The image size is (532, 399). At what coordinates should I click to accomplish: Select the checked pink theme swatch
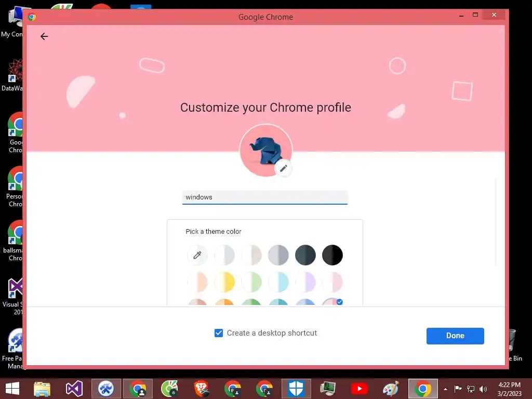(332, 302)
